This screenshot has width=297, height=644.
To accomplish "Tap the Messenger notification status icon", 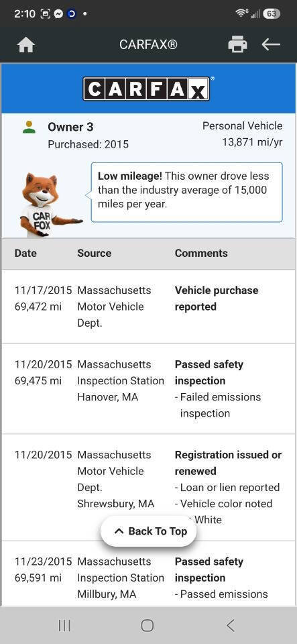I will (x=58, y=13).
